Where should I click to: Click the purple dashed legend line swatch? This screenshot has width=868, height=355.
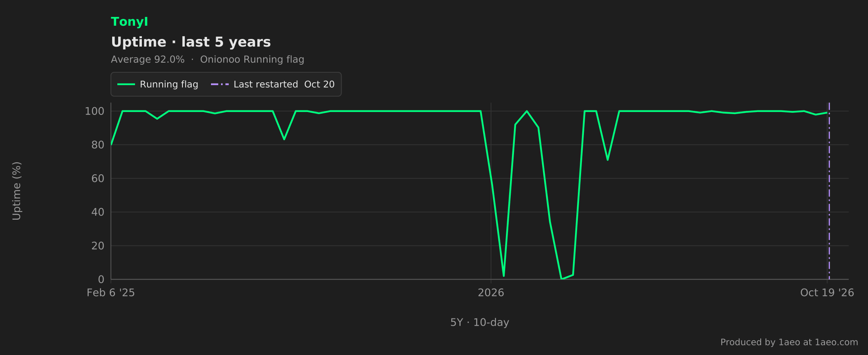[x=220, y=84]
